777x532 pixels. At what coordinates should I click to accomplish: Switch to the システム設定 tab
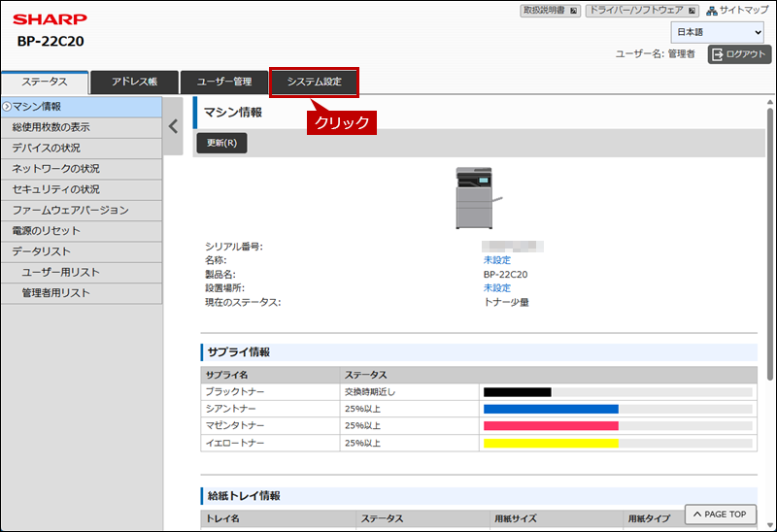314,82
